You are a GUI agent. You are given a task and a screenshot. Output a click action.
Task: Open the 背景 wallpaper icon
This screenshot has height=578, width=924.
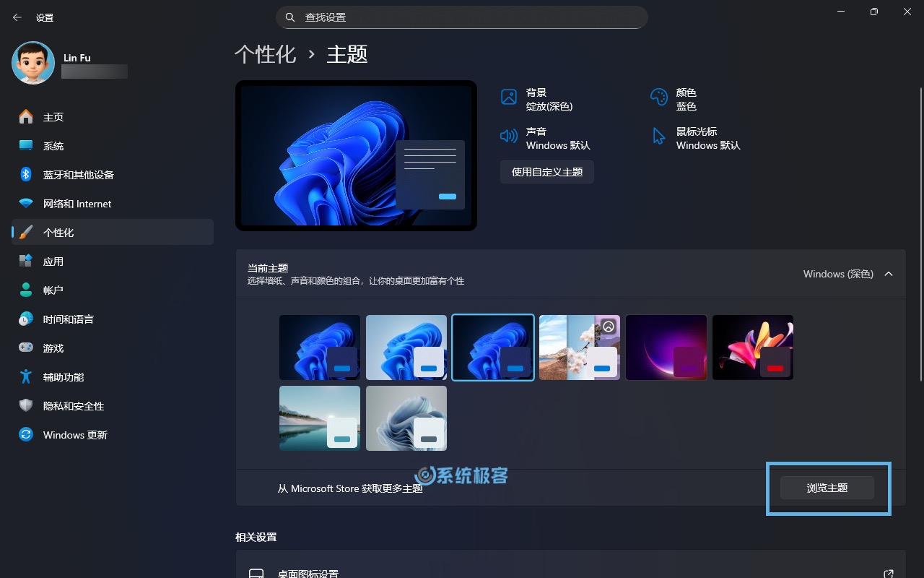click(509, 96)
